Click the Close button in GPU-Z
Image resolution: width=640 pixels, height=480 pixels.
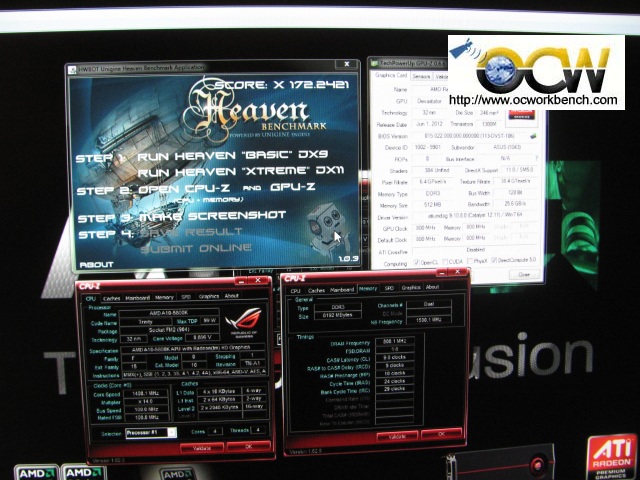[x=524, y=275]
